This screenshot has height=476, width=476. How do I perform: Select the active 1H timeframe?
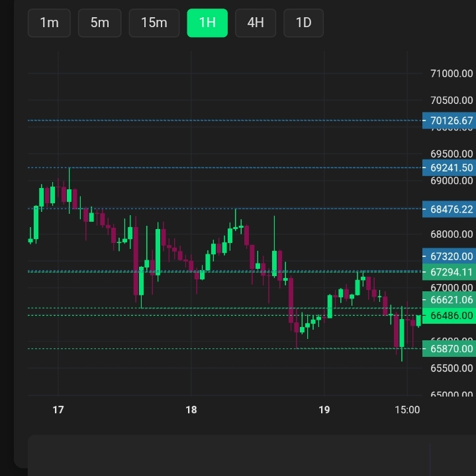click(207, 23)
